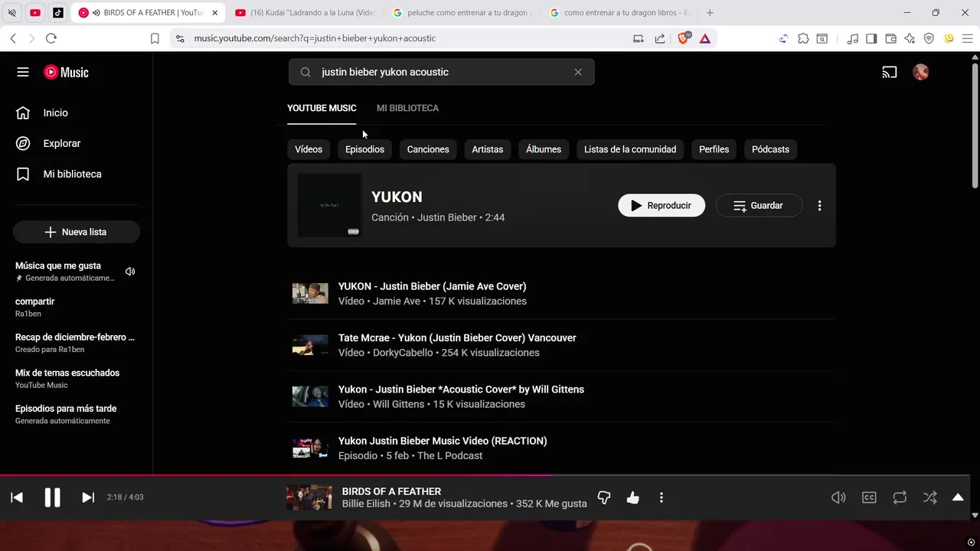The image size is (980, 551).
Task: Filter results by Álbumes
Action: coord(544,149)
